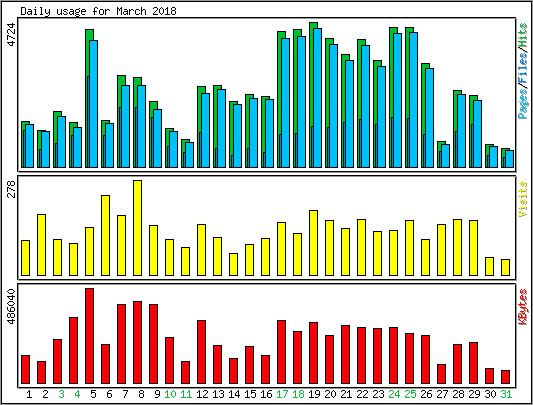
Task: Click day label 8 on x-axis
Action: [141, 394]
